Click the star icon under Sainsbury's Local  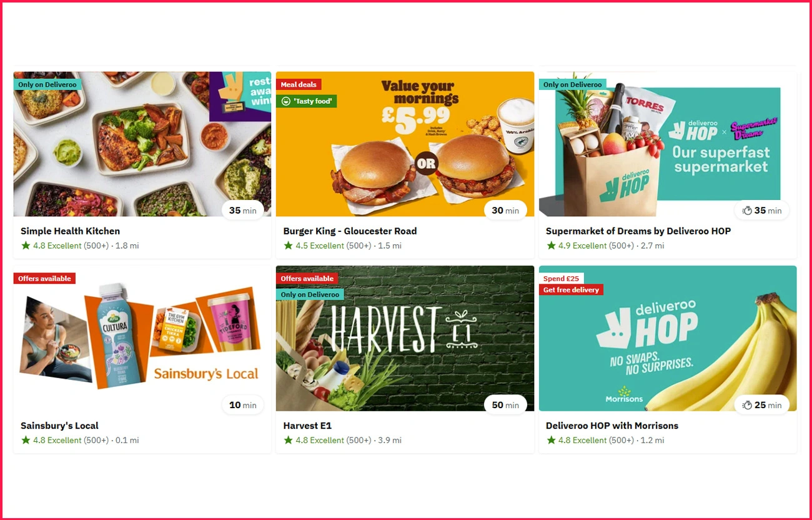(x=26, y=440)
